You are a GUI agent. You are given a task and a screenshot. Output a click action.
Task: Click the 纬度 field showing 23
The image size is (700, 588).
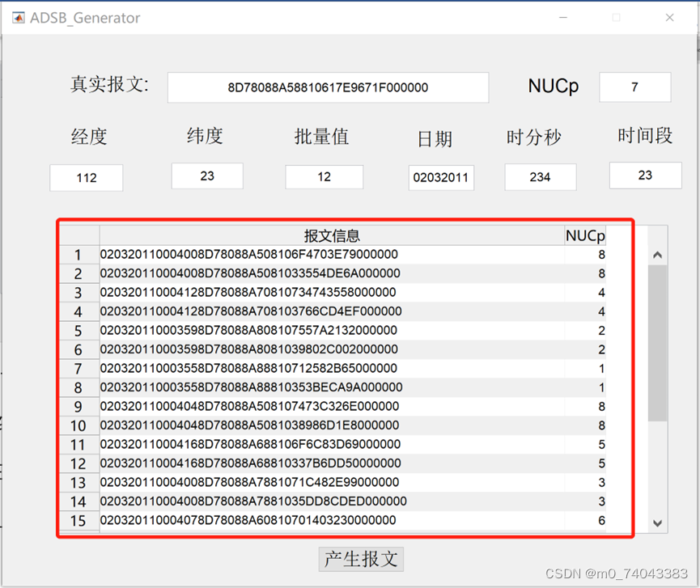click(207, 176)
